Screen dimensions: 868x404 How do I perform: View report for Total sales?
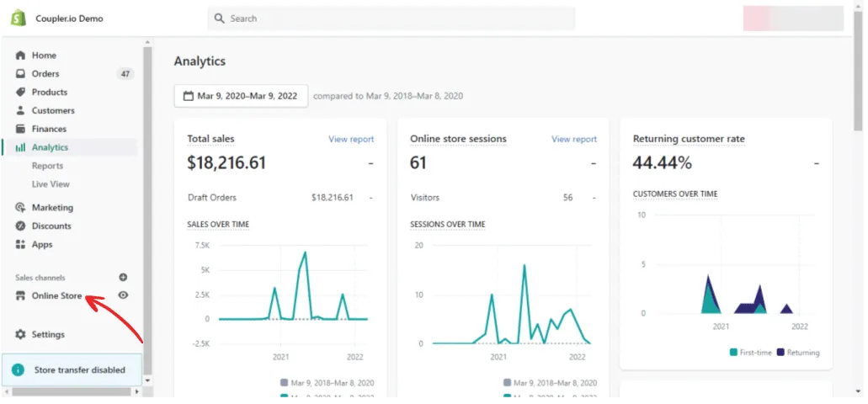pos(351,139)
